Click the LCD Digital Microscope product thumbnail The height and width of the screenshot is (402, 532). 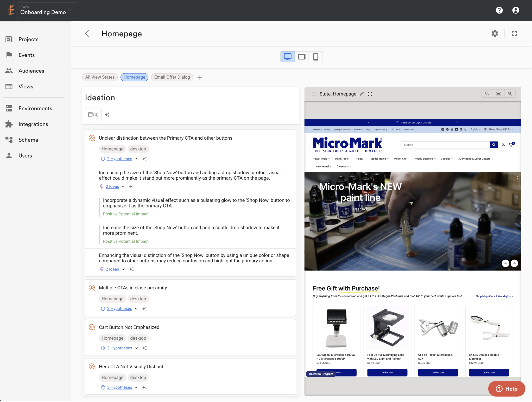[336, 328]
